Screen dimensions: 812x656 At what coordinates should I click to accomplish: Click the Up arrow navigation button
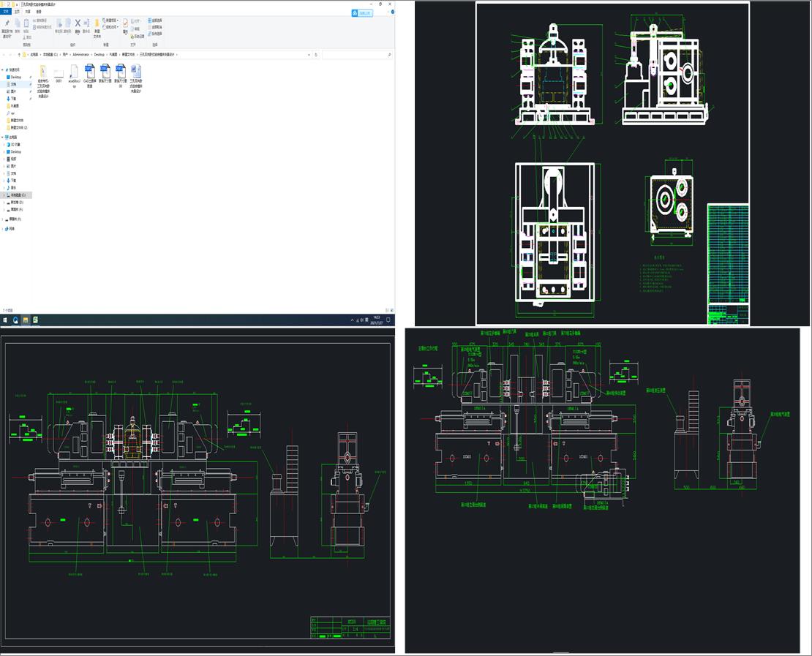coord(18,55)
